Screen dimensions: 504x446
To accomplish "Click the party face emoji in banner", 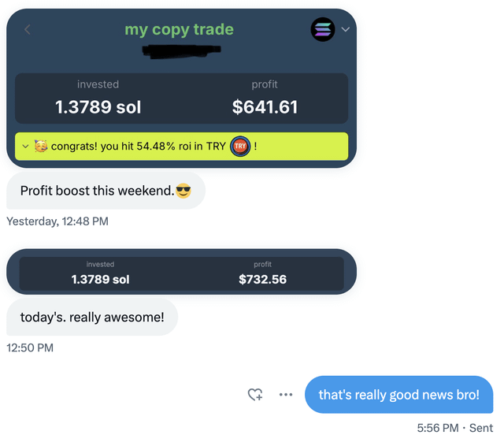I will tap(40, 147).
